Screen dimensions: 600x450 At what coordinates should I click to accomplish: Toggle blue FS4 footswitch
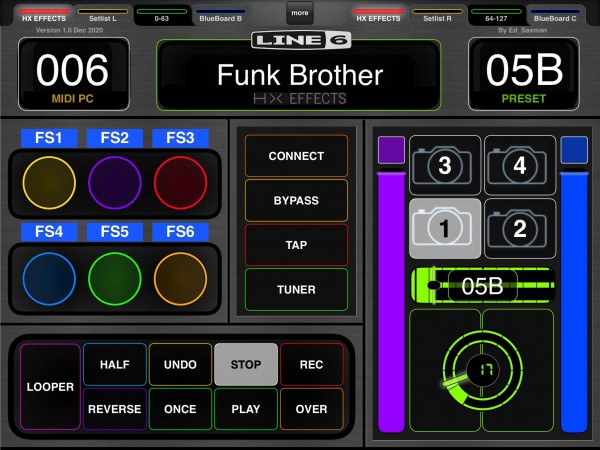point(49,279)
